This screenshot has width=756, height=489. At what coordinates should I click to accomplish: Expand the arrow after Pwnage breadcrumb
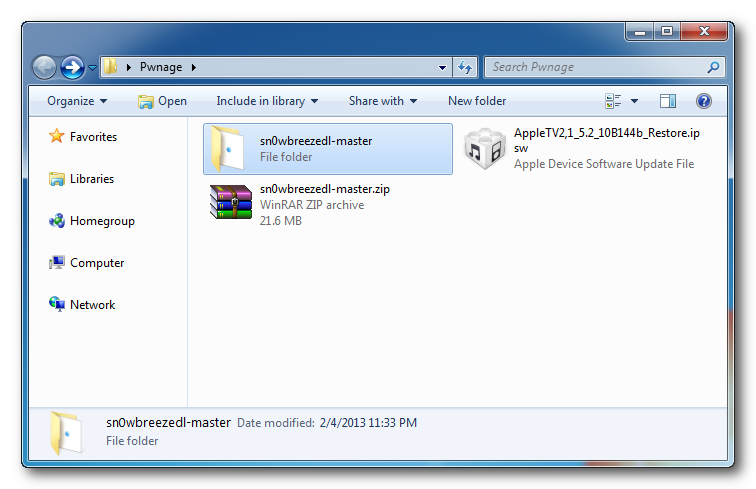pos(194,67)
